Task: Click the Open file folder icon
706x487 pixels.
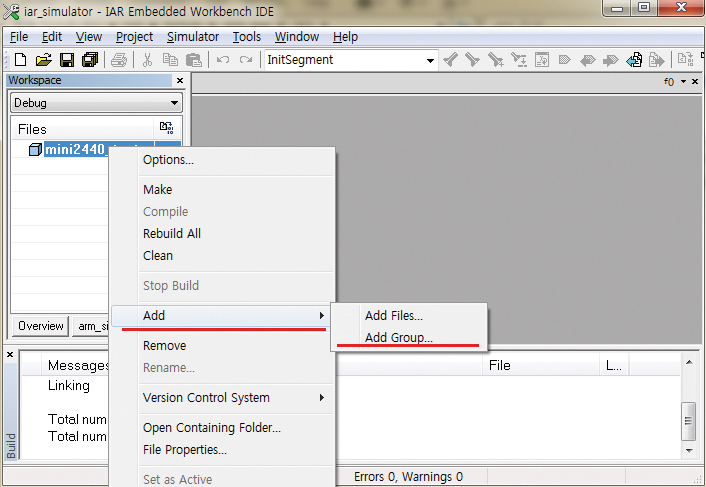Action: (x=44, y=60)
